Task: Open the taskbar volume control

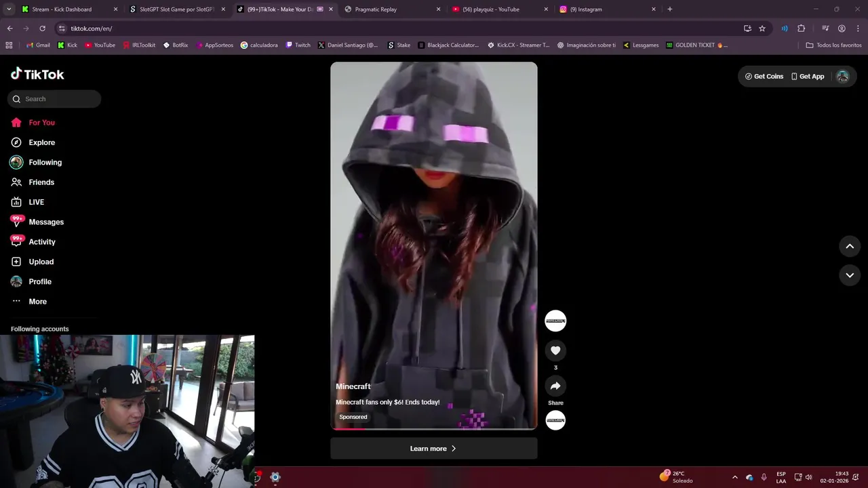Action: point(808,477)
